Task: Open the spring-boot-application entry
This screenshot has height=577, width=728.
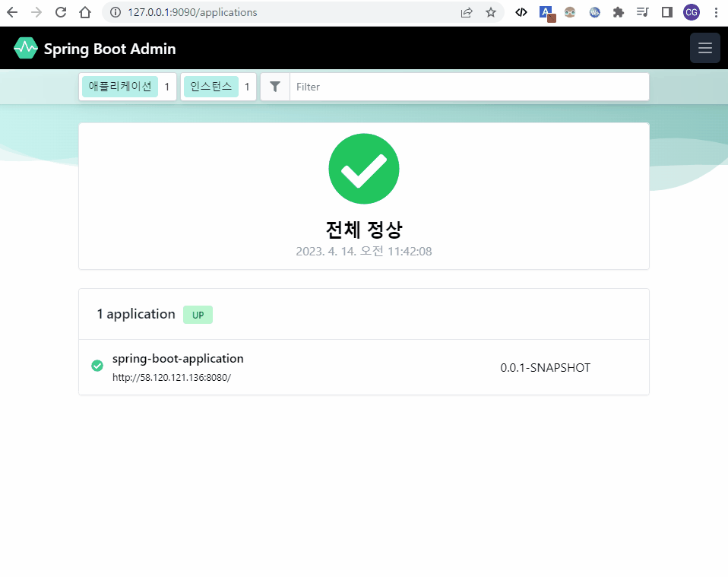Action: tap(364, 367)
